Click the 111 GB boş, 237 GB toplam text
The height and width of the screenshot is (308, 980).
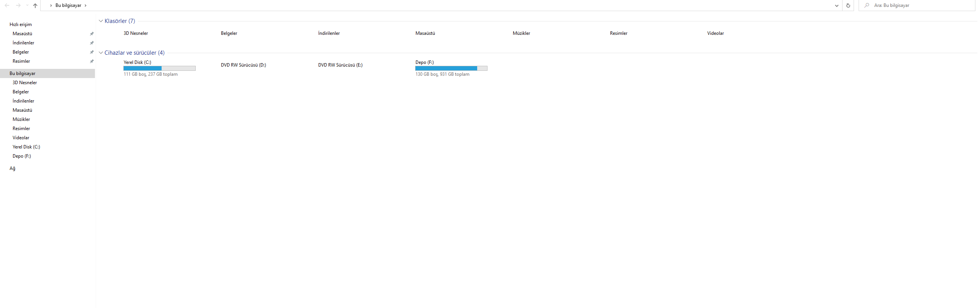151,74
